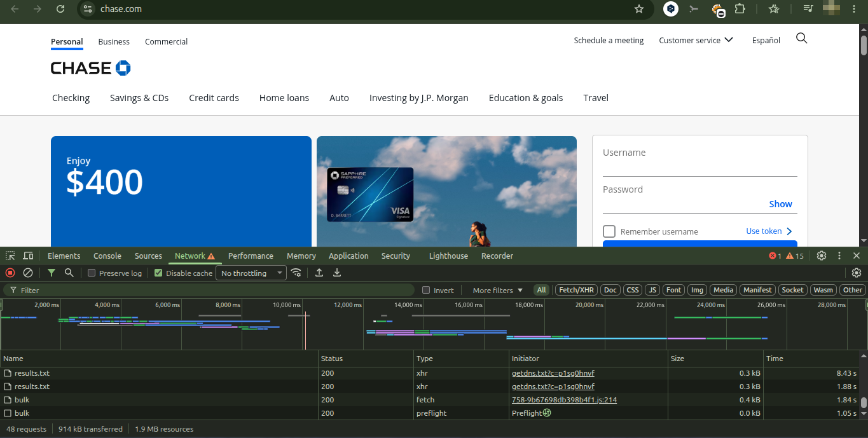
Task: Select the Fetch/XHR type filter
Action: pyautogui.click(x=576, y=290)
